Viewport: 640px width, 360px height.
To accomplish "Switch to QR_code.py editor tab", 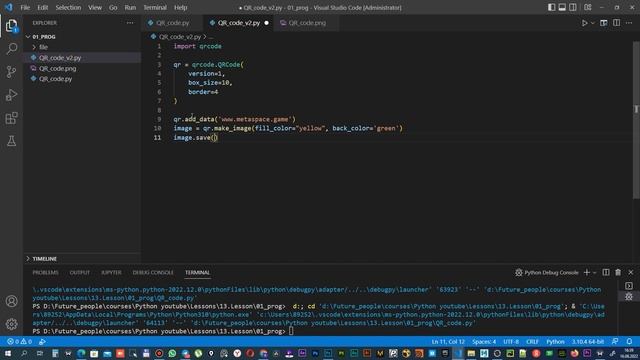I will click(172, 23).
